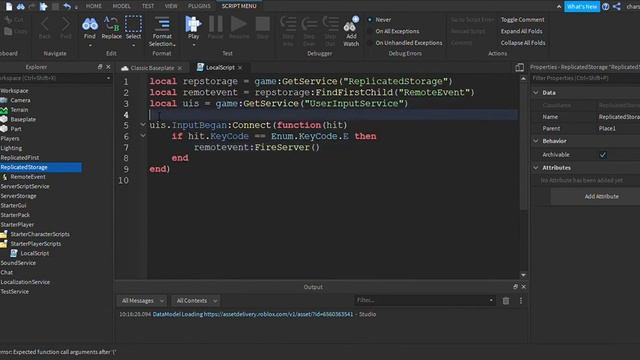Click Collapse All Folds action
This screenshot has height=360, width=640.
click(x=523, y=43)
